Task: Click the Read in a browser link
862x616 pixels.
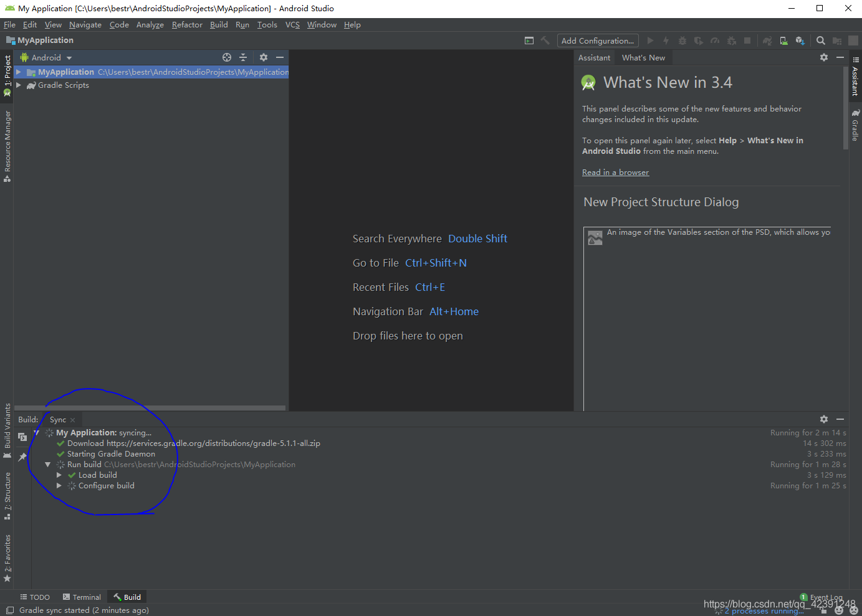Action: pyautogui.click(x=615, y=172)
